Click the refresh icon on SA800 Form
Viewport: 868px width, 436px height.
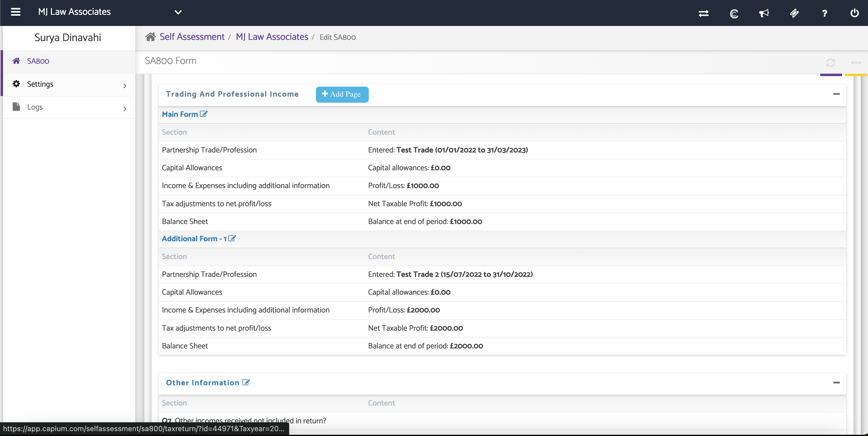(x=830, y=63)
